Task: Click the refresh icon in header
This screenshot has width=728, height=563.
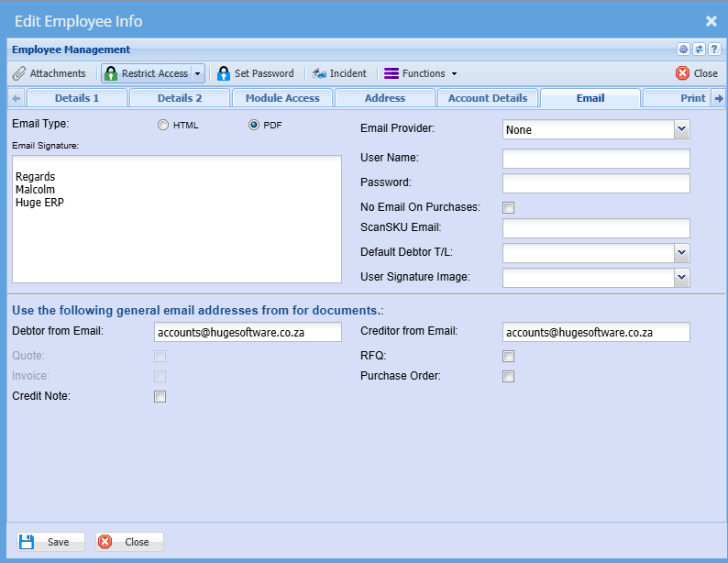Action: coord(699,50)
